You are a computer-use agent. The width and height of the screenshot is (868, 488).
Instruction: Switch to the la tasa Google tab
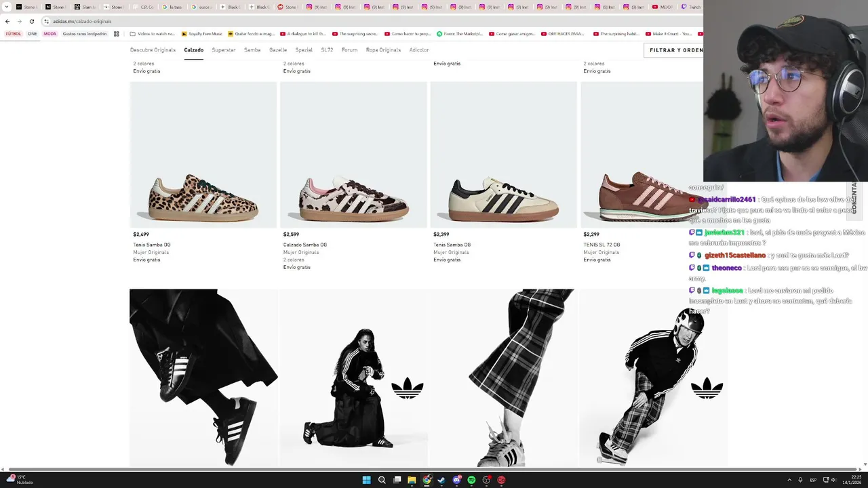coord(173,7)
